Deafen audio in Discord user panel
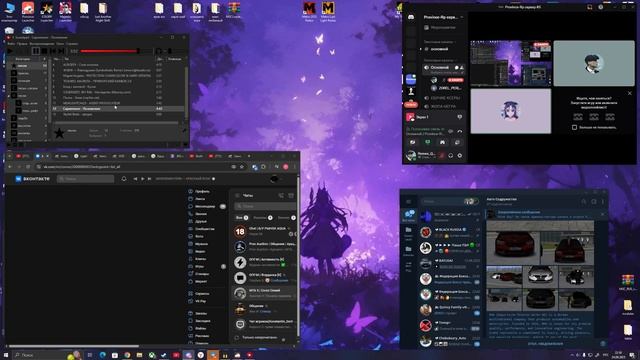This screenshot has height=360, width=640. (451, 155)
